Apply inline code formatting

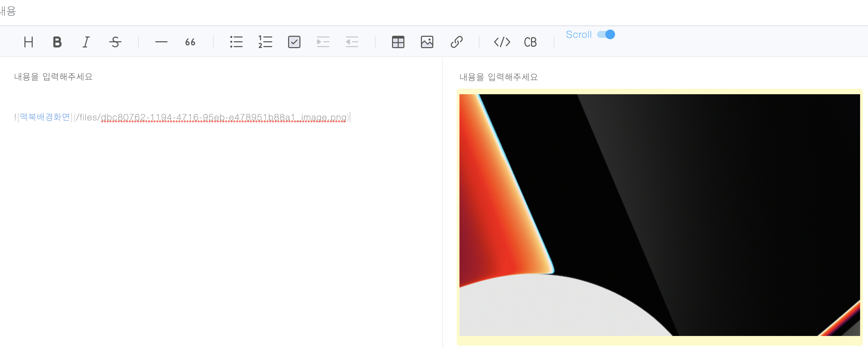click(x=502, y=42)
